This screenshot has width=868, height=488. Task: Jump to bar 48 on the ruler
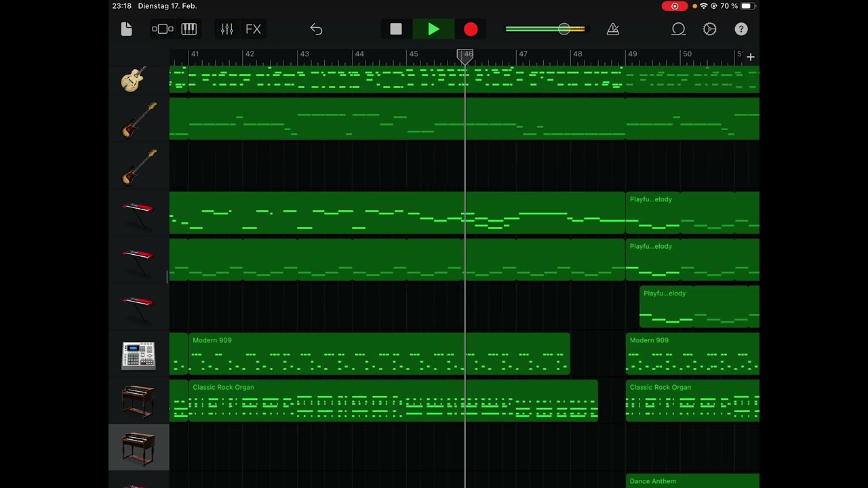(x=578, y=54)
